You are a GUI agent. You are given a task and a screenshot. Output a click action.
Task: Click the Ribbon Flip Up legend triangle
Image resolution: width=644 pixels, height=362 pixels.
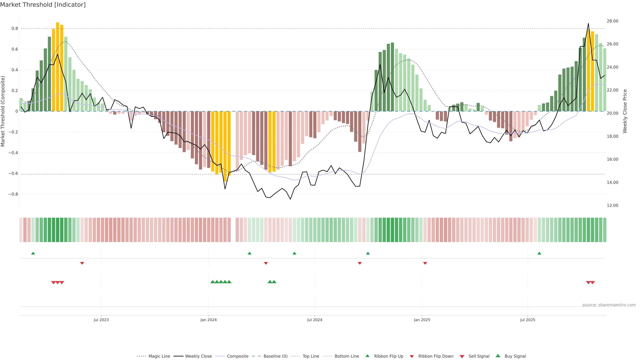pos(367,356)
